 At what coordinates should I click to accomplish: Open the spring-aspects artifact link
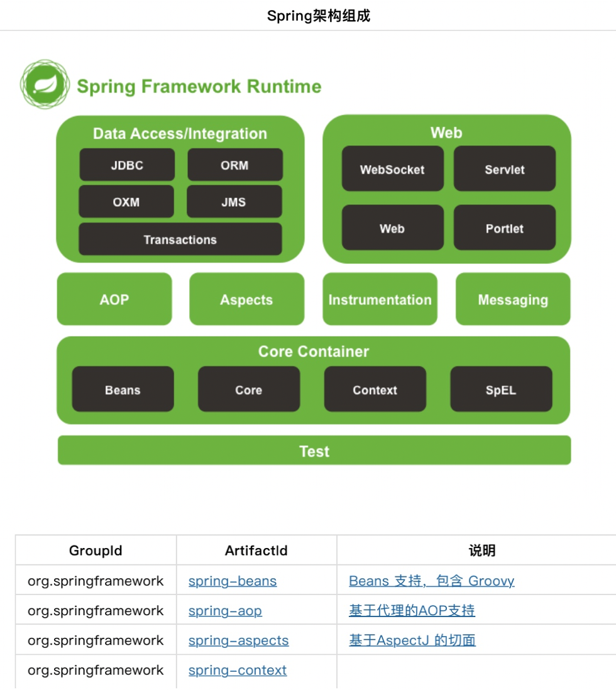click(x=238, y=640)
